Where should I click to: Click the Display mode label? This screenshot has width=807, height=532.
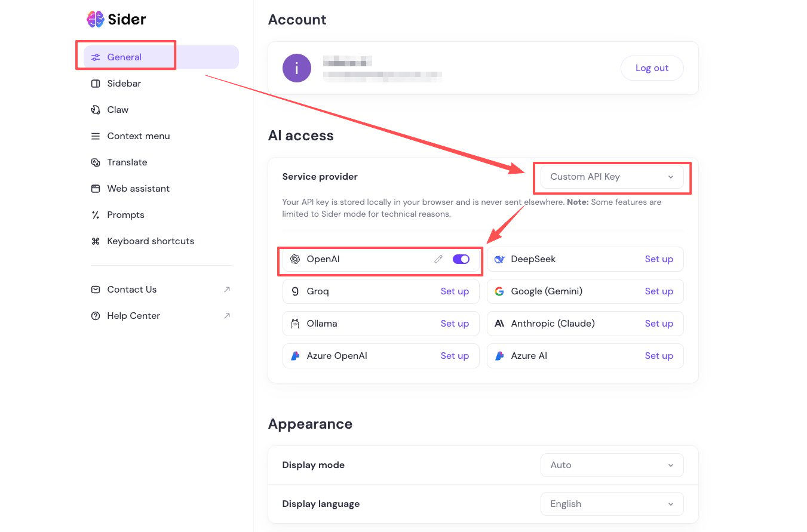pos(314,465)
